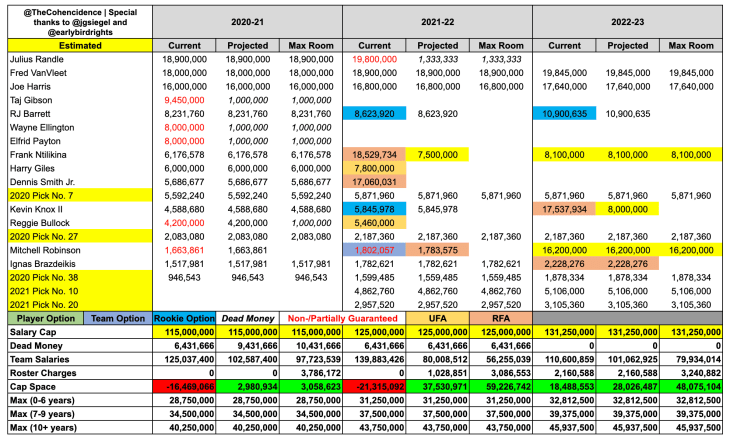Select the "UFA" legend cell
The width and height of the screenshot is (730, 441).
[x=438, y=319]
